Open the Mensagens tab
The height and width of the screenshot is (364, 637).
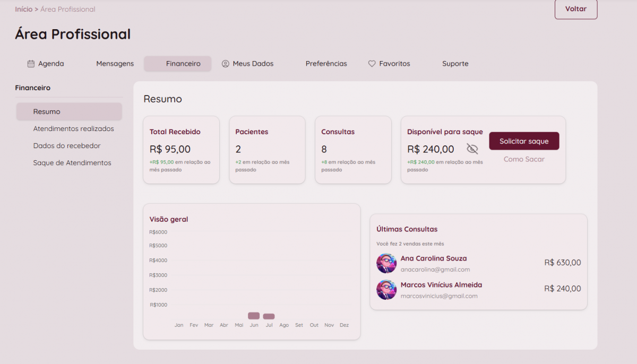coord(115,64)
